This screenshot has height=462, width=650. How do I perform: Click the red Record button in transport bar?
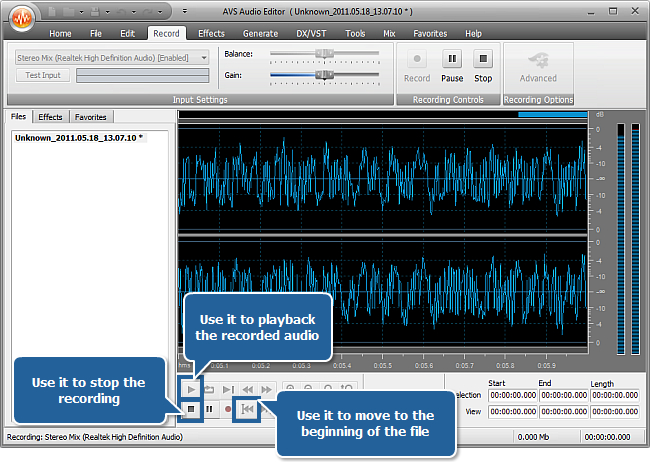[228, 409]
